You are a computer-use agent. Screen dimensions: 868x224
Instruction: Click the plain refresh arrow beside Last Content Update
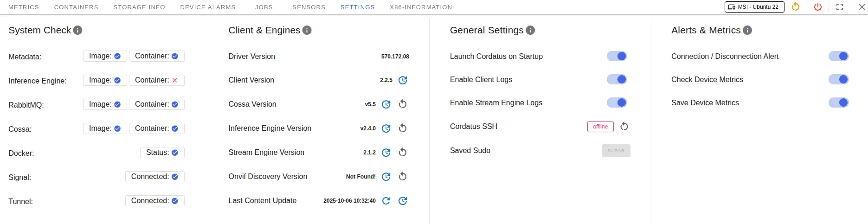pos(386,201)
